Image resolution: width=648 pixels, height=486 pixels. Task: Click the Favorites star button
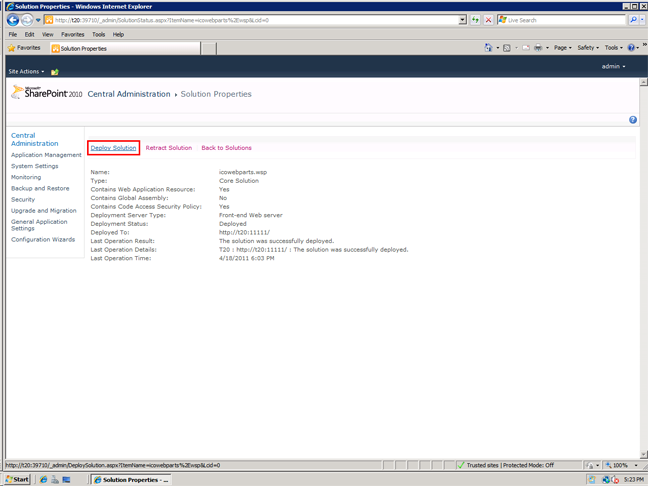(x=24, y=48)
